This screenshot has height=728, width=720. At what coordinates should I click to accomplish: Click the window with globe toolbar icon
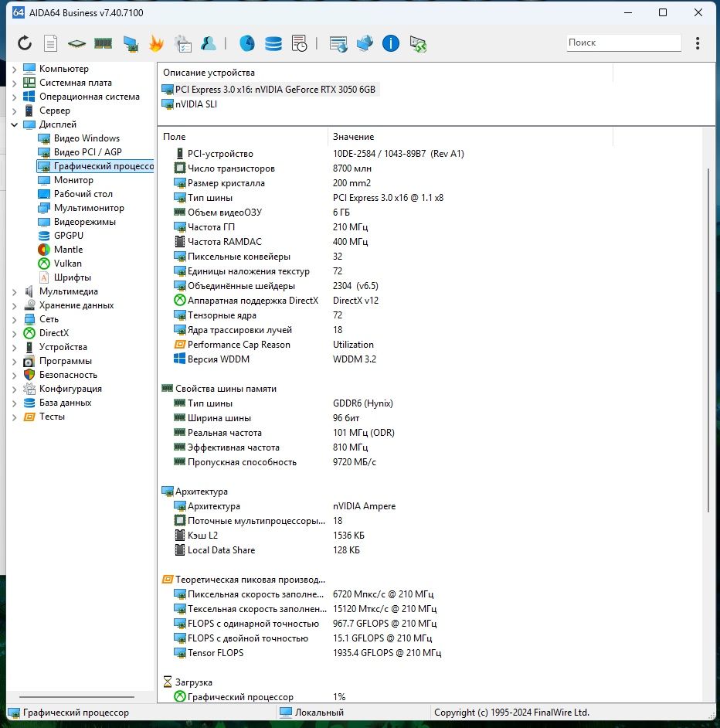tap(338, 43)
